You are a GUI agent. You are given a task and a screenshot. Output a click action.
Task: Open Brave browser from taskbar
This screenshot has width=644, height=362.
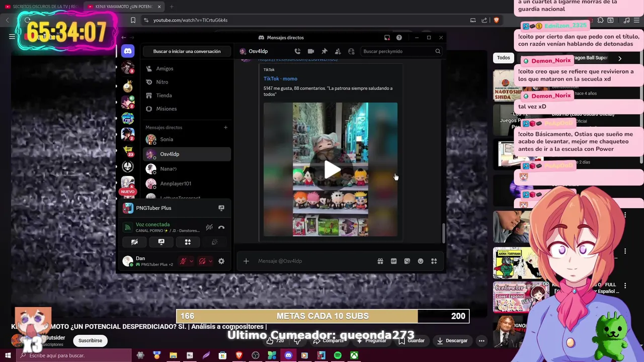pos(239,355)
